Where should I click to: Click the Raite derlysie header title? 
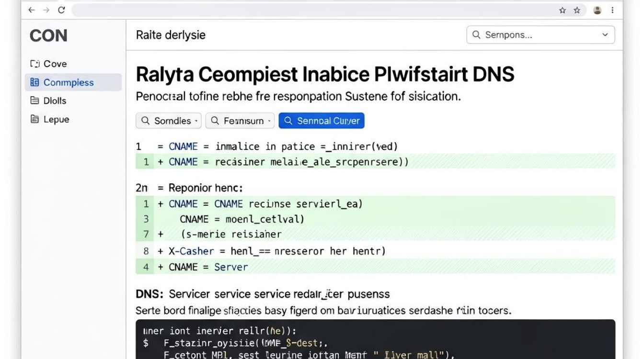click(171, 35)
